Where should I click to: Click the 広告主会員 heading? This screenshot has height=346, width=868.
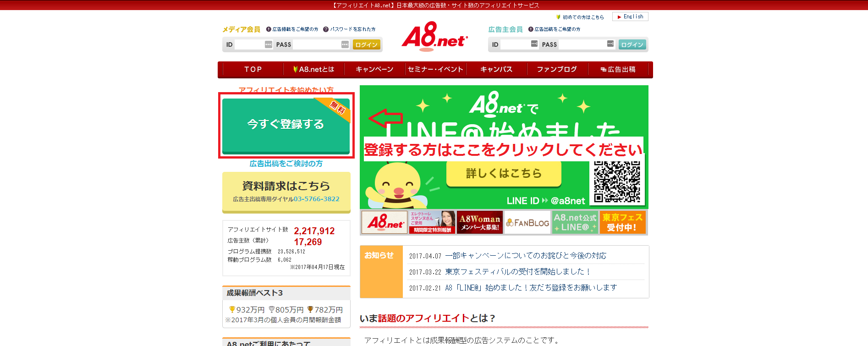(x=505, y=29)
